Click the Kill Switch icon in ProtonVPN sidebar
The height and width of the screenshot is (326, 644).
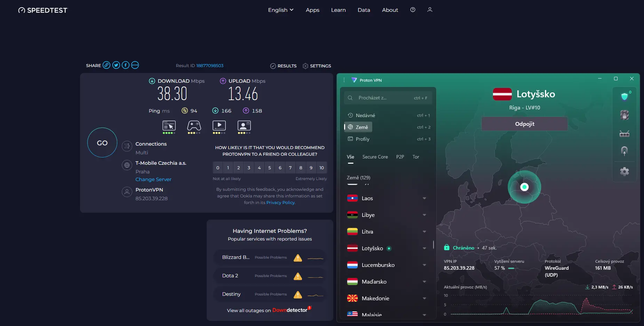click(624, 115)
